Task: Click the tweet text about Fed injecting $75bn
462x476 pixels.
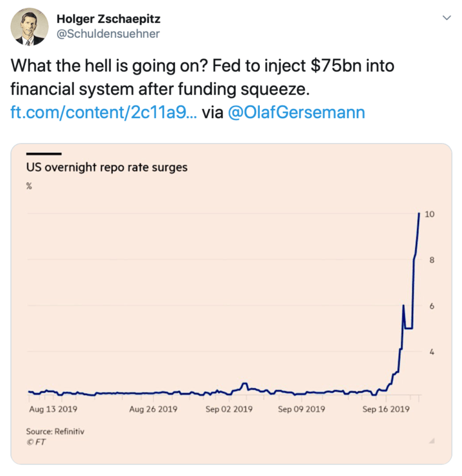Action: (x=186, y=76)
